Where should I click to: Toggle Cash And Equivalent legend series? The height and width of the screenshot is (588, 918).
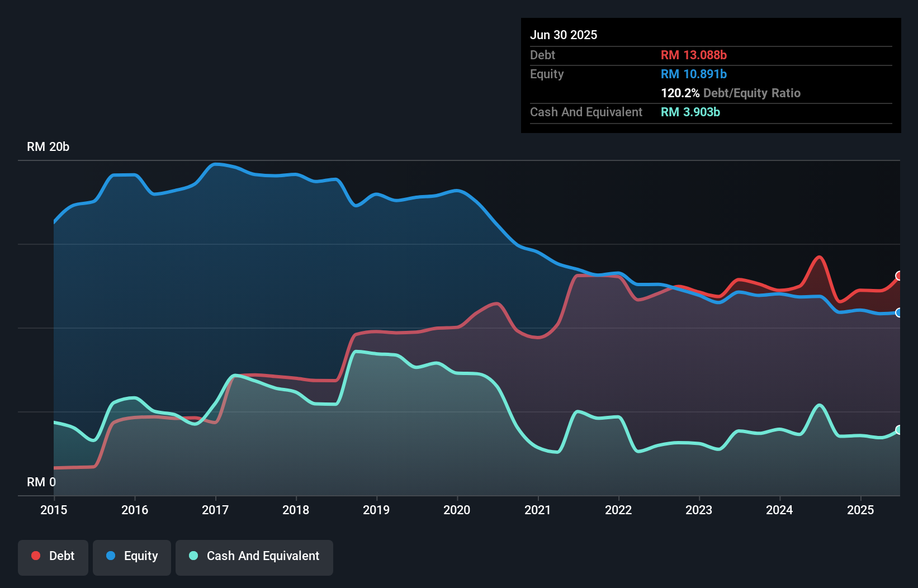[254, 556]
